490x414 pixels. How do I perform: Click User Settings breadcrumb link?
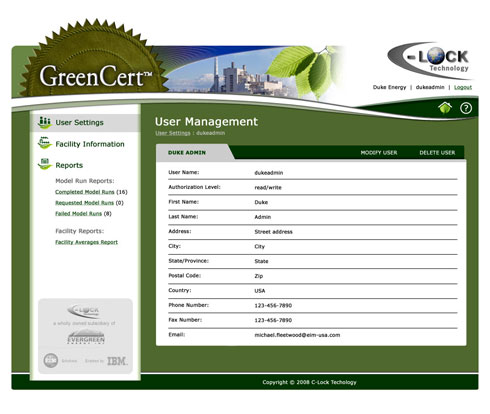pos(173,133)
